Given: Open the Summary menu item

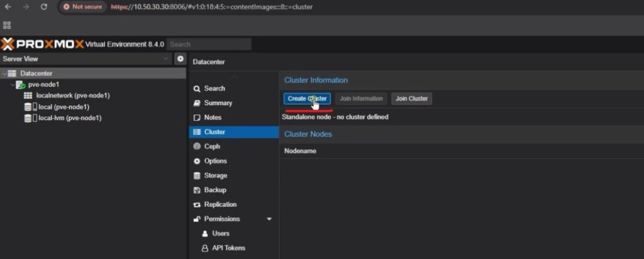Looking at the screenshot, I should coord(234,103).
